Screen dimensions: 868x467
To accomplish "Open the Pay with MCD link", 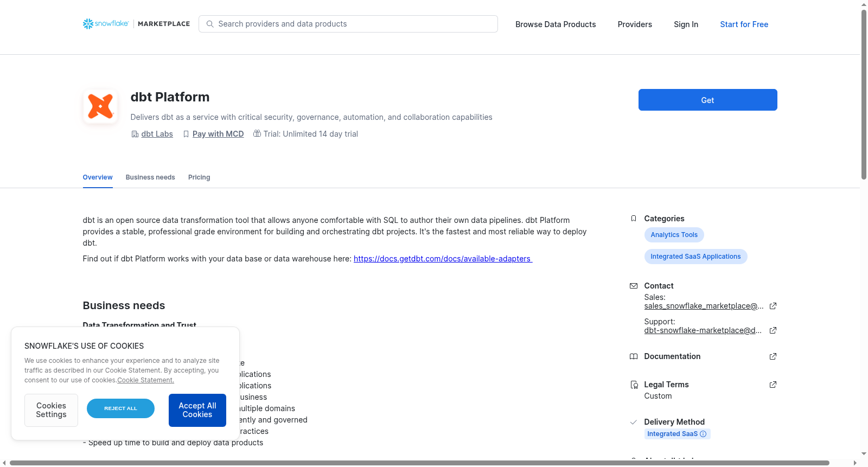I will pos(218,134).
